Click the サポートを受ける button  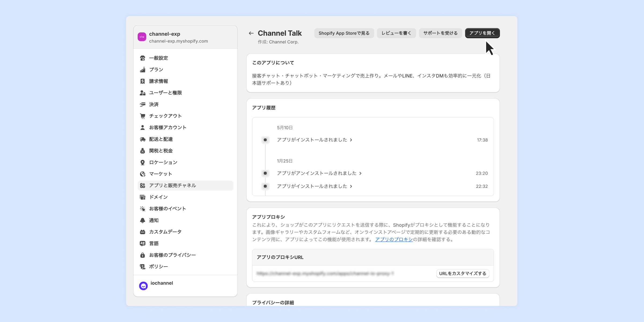(x=440, y=33)
